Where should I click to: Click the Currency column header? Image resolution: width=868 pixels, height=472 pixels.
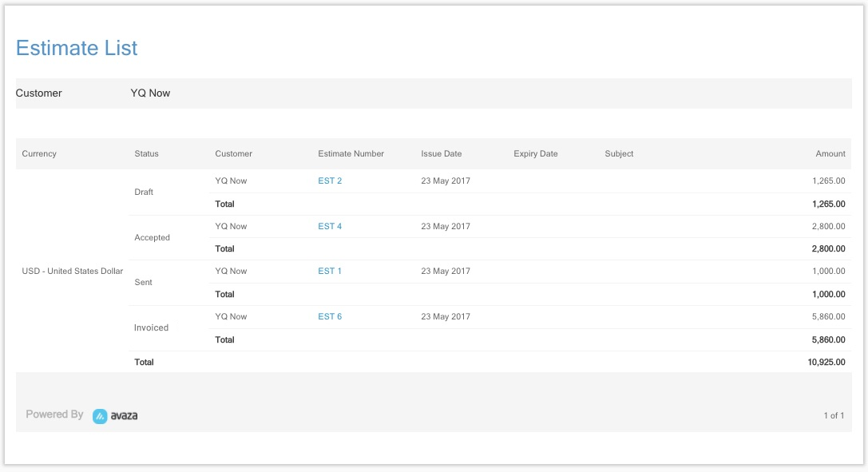[39, 154]
